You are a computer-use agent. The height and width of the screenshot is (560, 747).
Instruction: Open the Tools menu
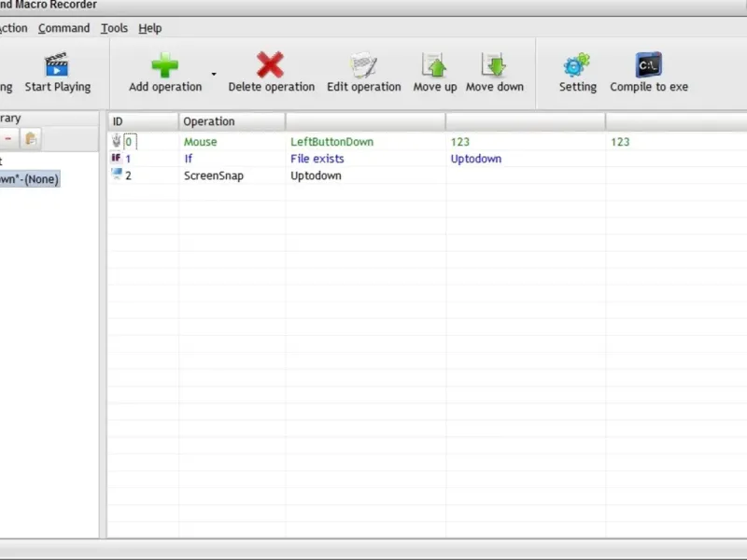[x=114, y=28]
